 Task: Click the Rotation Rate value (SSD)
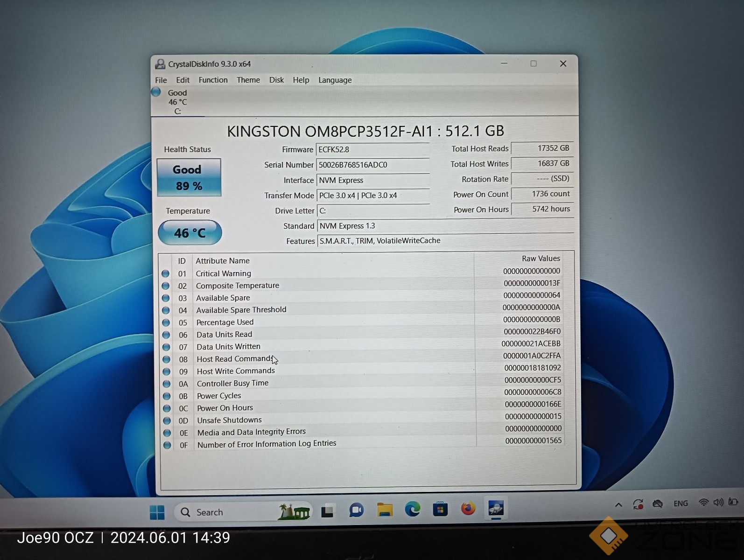point(542,179)
